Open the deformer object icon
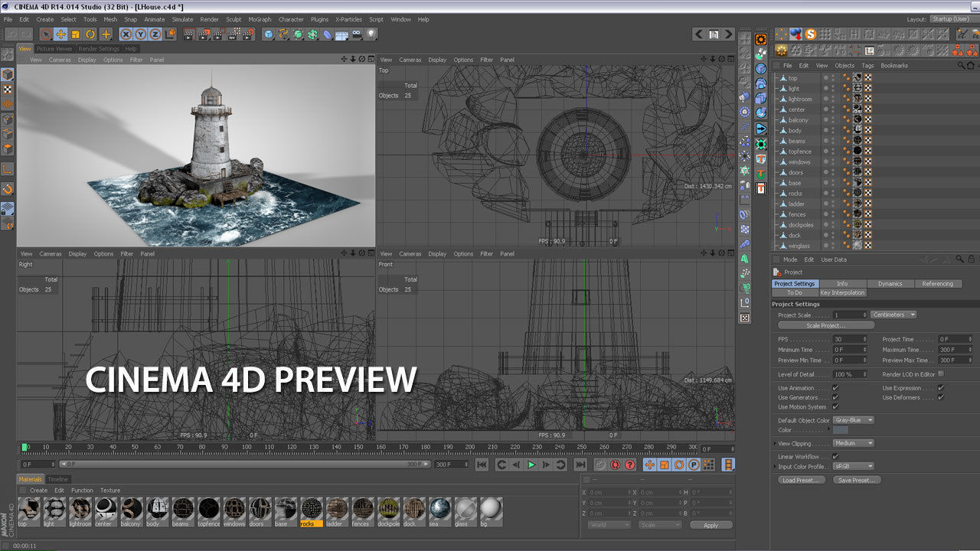Screen dimensions: 980x551 click(x=328, y=34)
